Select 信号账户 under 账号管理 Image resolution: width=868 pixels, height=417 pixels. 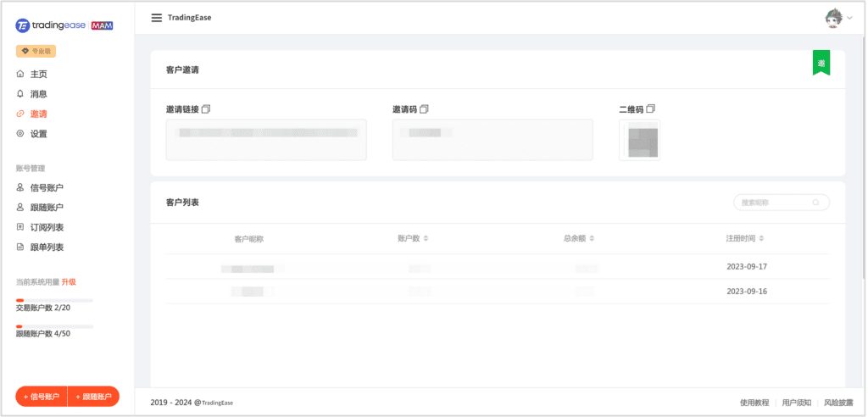click(x=47, y=188)
